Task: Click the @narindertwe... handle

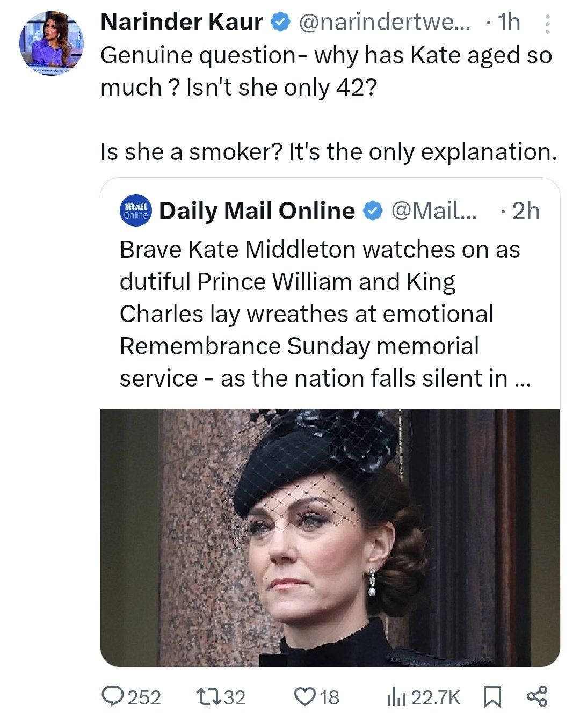Action: pyautogui.click(x=383, y=23)
